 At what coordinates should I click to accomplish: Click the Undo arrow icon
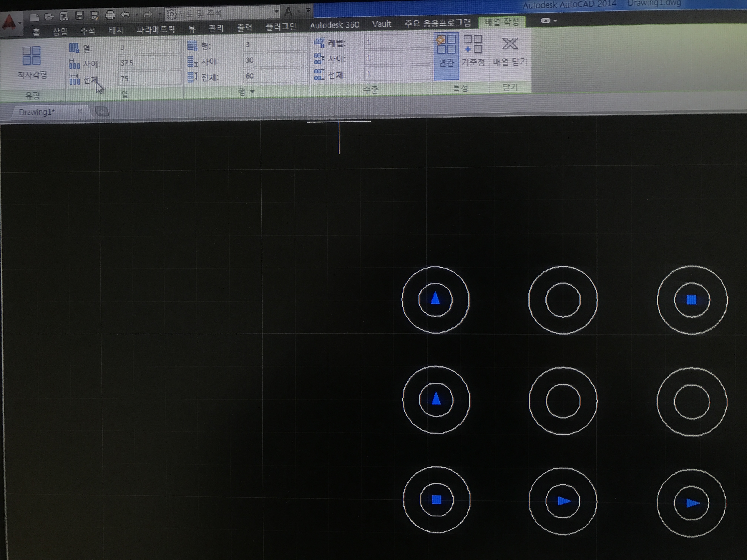(x=125, y=14)
